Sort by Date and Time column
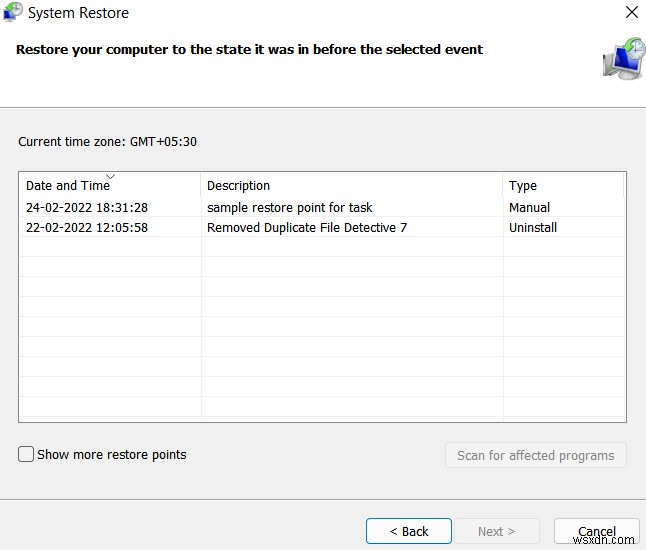Screen dimensions: 646x550 click(x=68, y=186)
